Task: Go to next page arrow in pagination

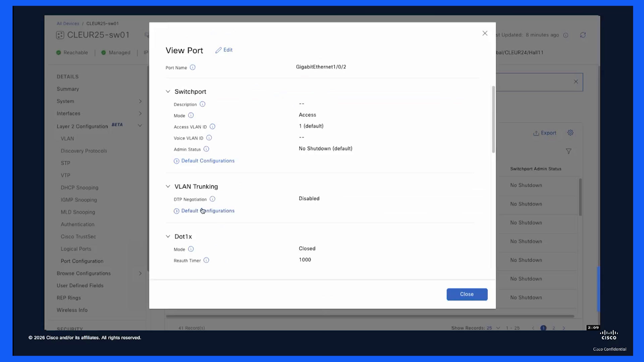Action: pos(564,328)
